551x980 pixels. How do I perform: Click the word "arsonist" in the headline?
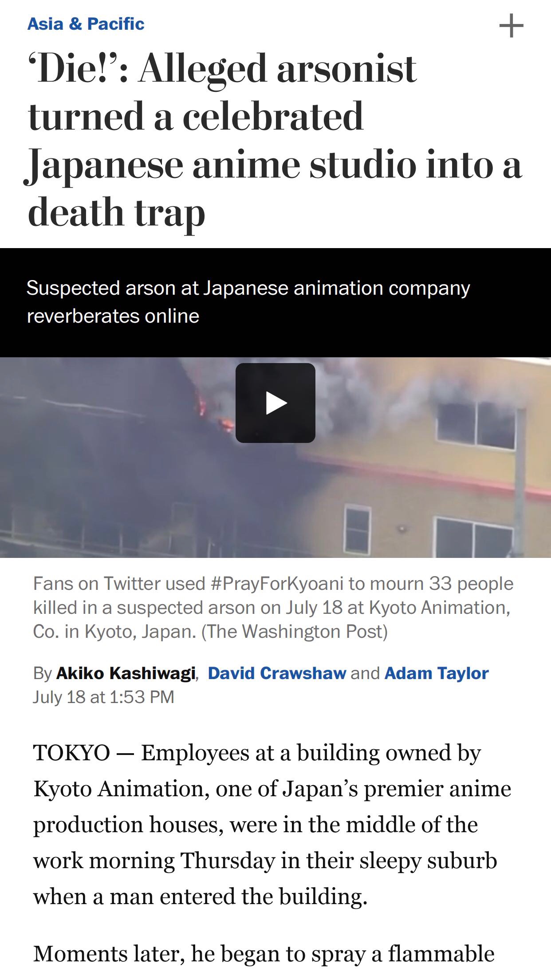[346, 69]
